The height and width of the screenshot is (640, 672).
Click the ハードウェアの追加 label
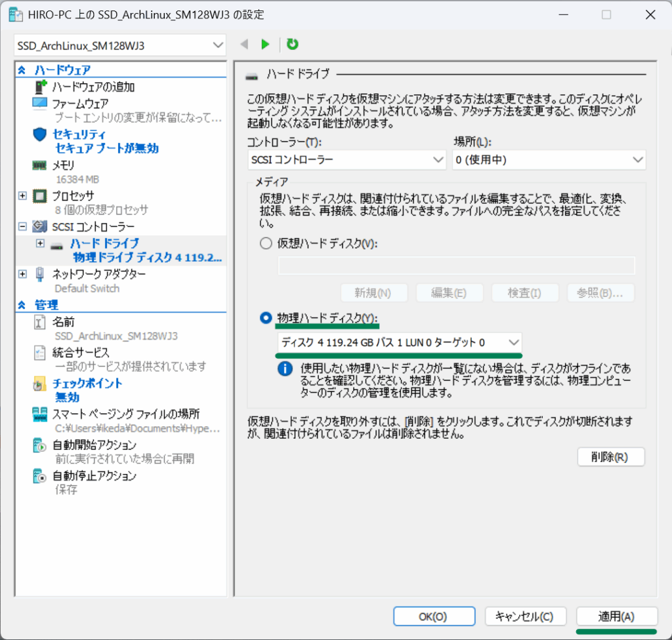coord(93,87)
